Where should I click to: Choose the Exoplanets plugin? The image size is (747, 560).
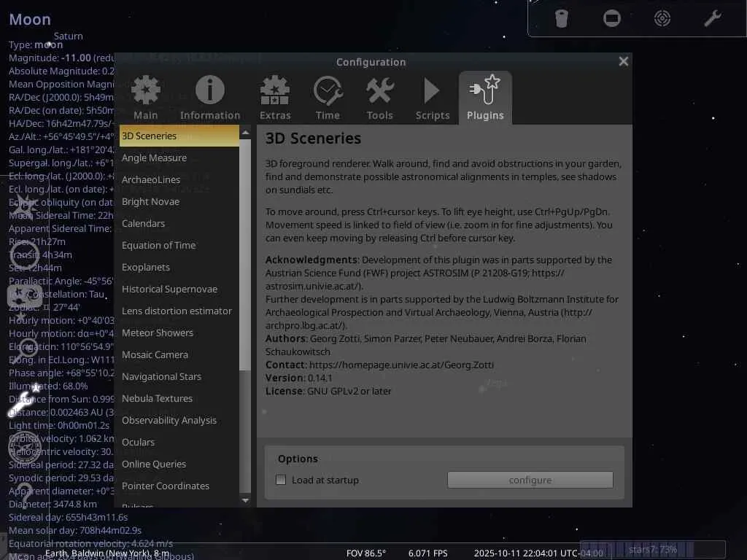click(x=179, y=268)
